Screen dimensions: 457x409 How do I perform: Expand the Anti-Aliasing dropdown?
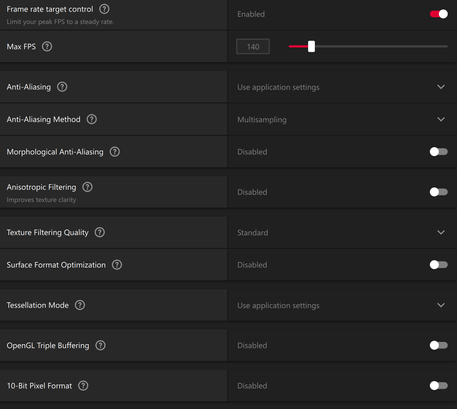[342, 87]
